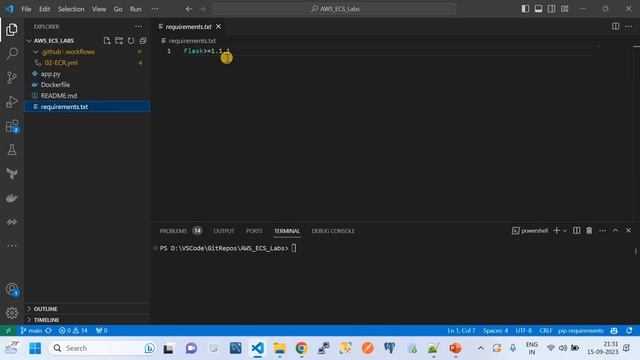The image size is (640, 360).
Task: Select language mode pip requirements
Action: 580,331
